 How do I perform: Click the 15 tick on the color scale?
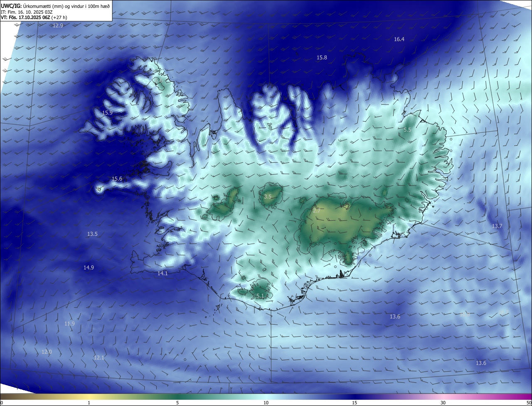[355, 403]
